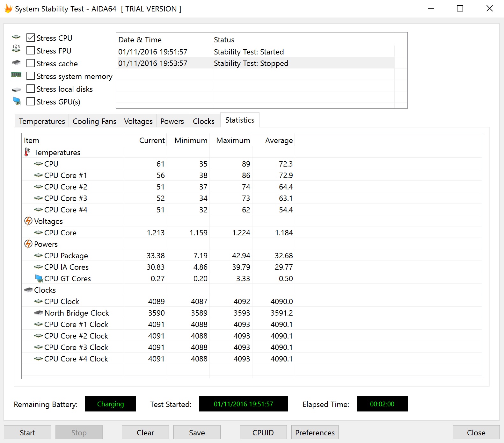Click the North Bridge Clock average 3591.2
Screen dimensions: 504x443
pyautogui.click(x=282, y=313)
